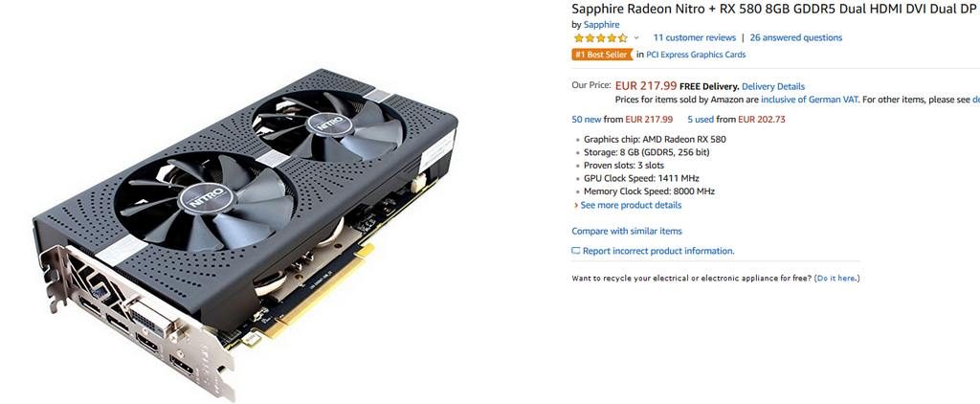Click Report incorrect product information
Screen dimensions: 980x404
658,251
